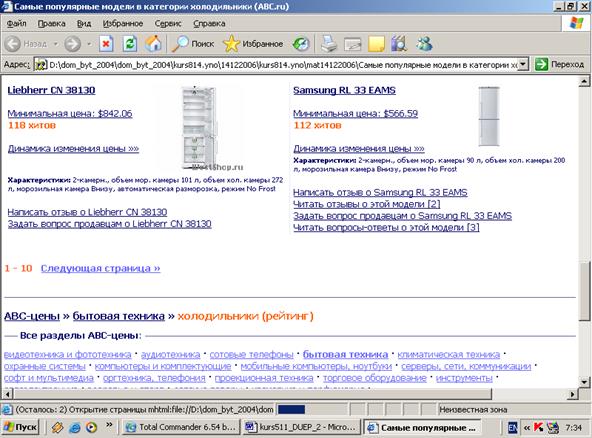The width and height of the screenshot is (592, 438).
Task: Click the History (Журнал) toolbar icon
Action: coord(301,44)
